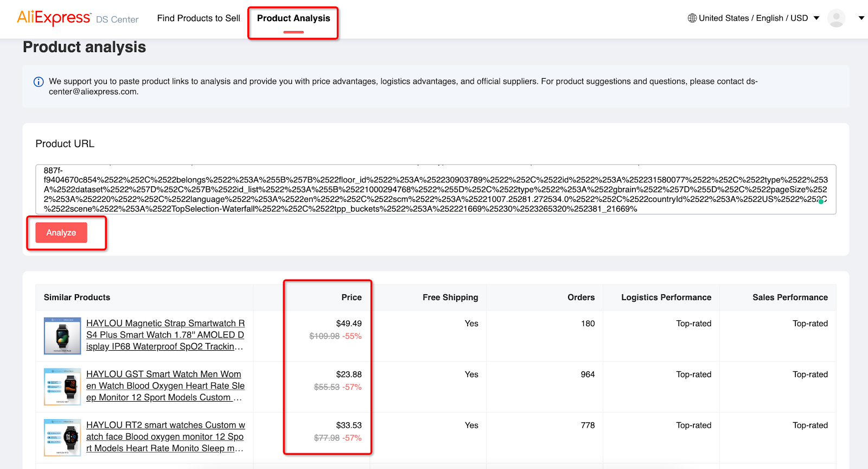Click the $33.53 price value
Viewport: 868px width, 469px height.
[349, 426]
